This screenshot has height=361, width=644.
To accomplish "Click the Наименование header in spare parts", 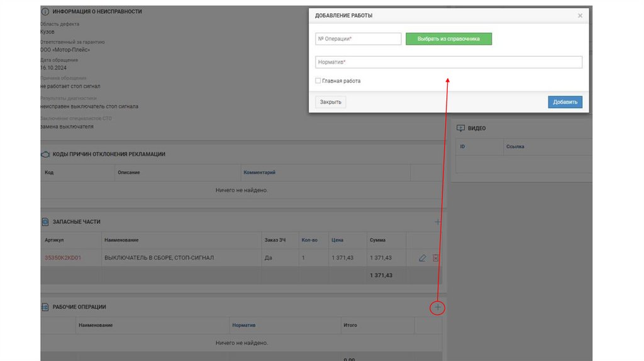I will point(121,240).
